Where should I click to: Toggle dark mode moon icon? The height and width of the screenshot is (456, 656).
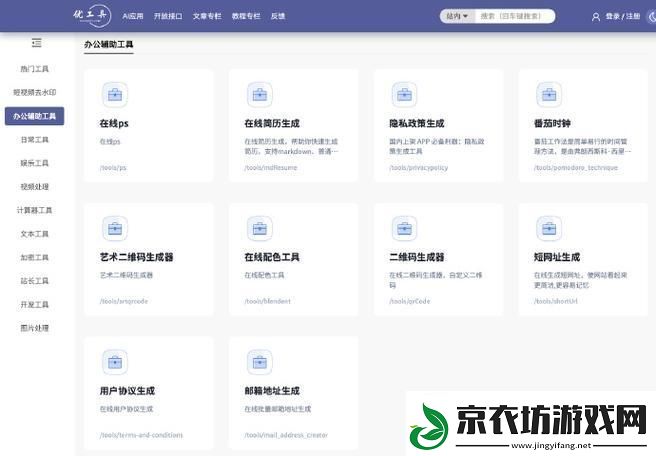pyautogui.click(x=652, y=17)
